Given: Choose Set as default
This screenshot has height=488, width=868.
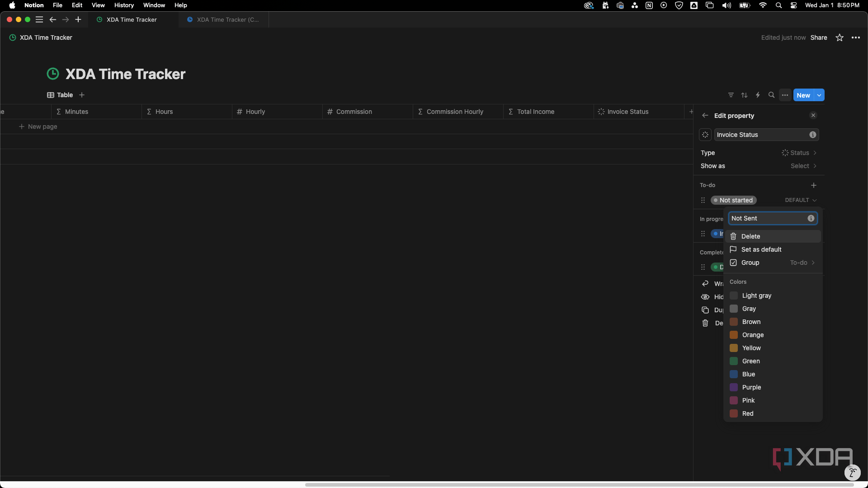Looking at the screenshot, I should [x=773, y=249].
